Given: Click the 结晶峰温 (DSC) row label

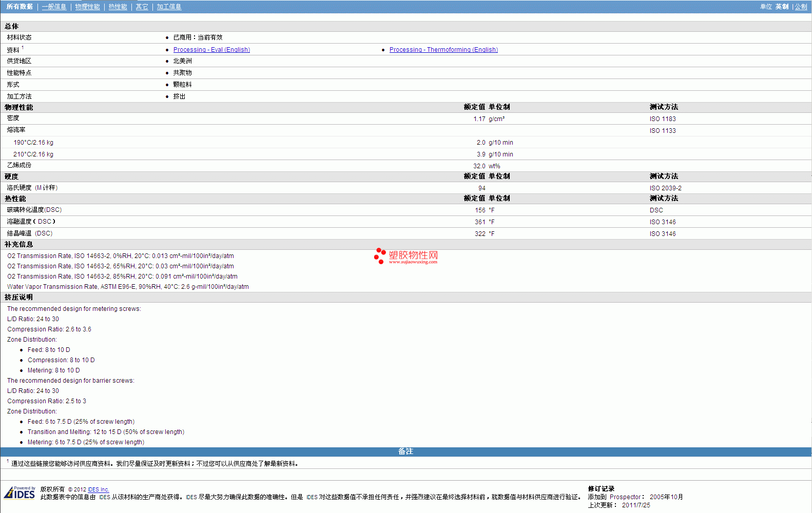Looking at the screenshot, I should 30,233.
